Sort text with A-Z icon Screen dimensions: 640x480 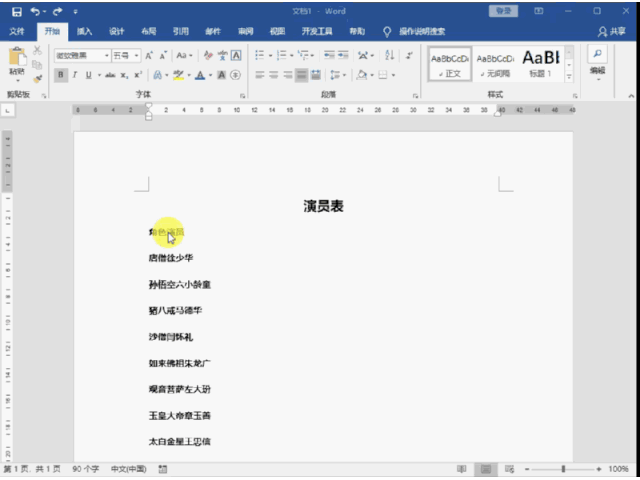coord(390,55)
